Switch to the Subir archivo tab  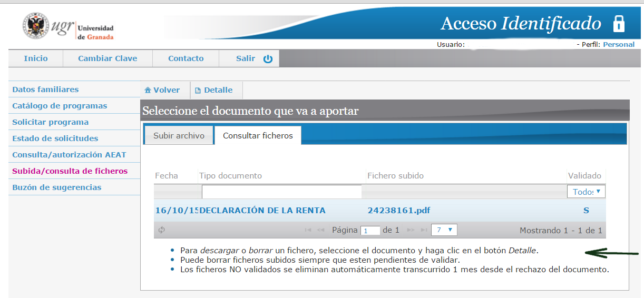[x=179, y=135]
